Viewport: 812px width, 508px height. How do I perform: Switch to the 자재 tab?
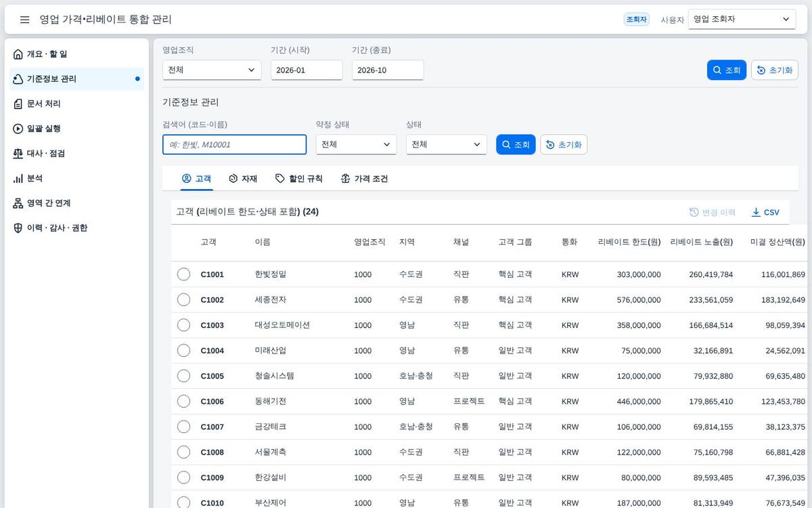tap(243, 179)
